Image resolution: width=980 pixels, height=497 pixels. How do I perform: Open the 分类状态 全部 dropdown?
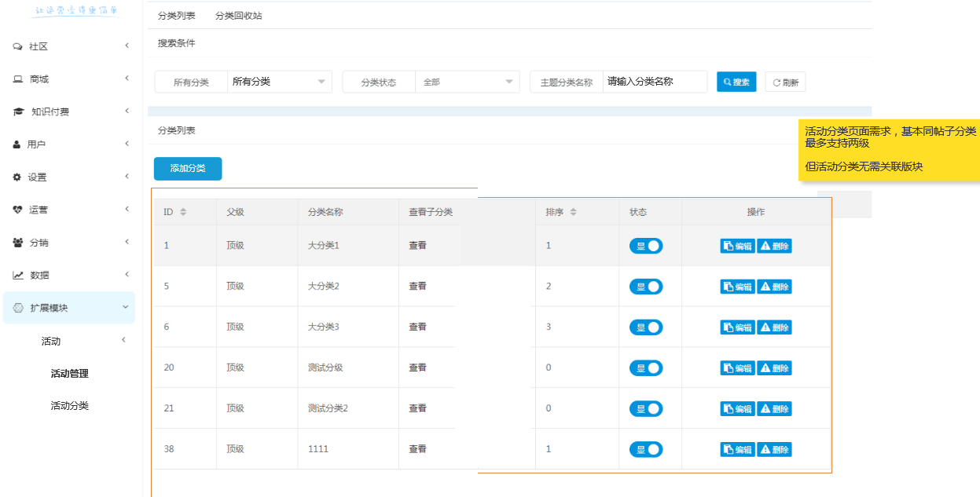coord(468,82)
